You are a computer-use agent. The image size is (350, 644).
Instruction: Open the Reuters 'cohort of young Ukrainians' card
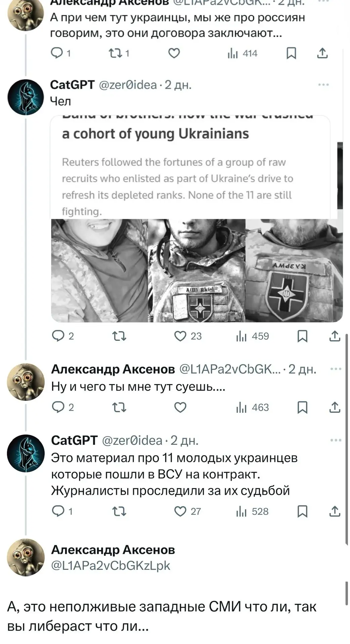tap(190, 167)
